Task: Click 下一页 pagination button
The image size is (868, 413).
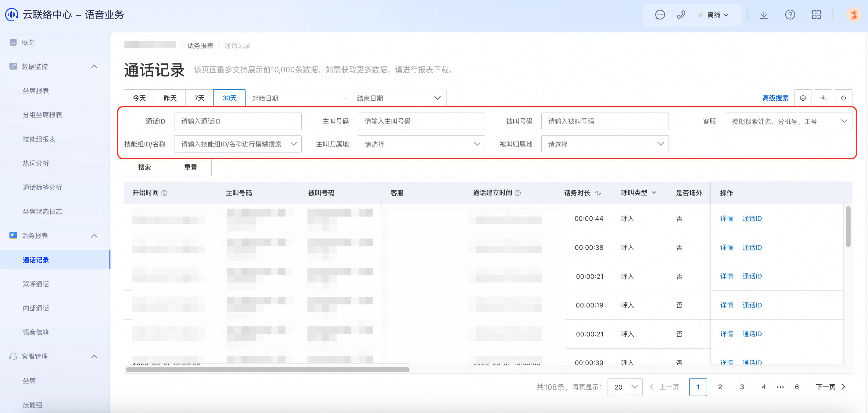Action: pyautogui.click(x=831, y=387)
